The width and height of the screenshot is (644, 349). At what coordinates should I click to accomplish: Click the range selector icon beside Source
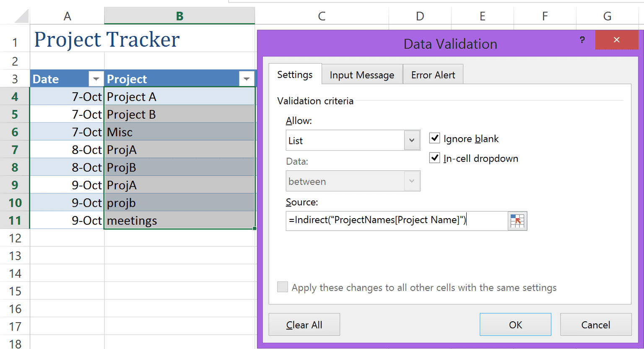point(517,221)
